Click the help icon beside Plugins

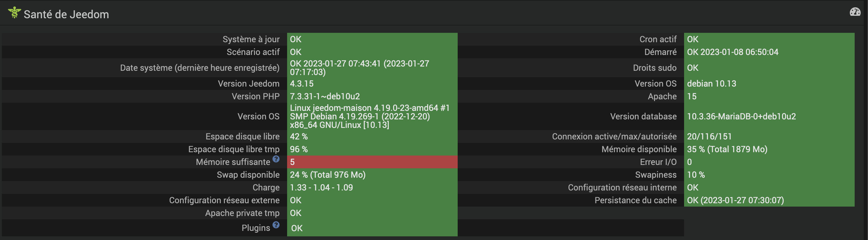point(276,225)
